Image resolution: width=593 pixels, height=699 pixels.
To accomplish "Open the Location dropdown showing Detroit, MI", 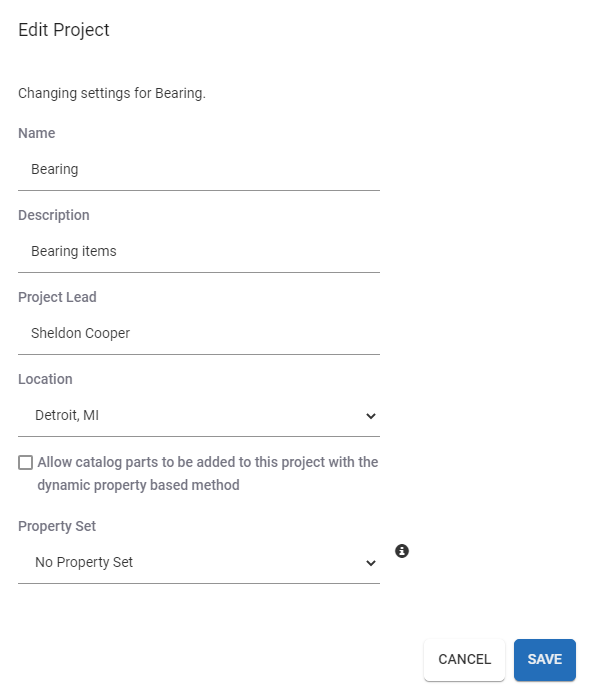I will (x=199, y=415).
